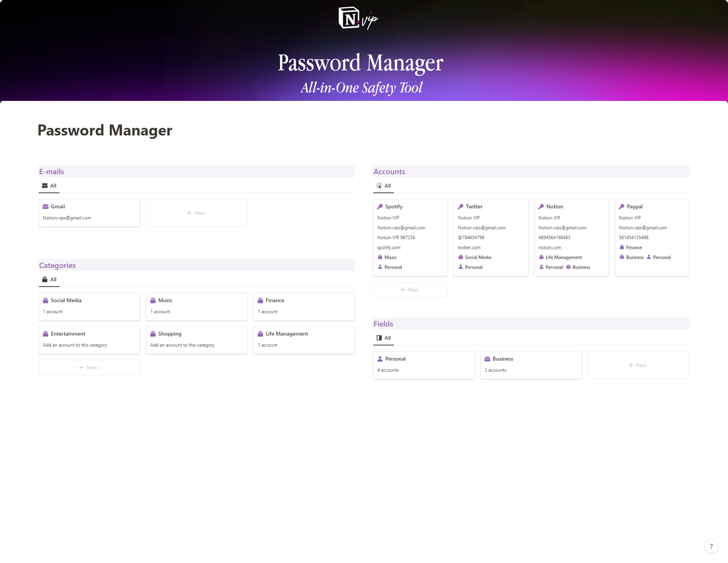
Task: Click the Spotify key icon
Action: (x=380, y=206)
